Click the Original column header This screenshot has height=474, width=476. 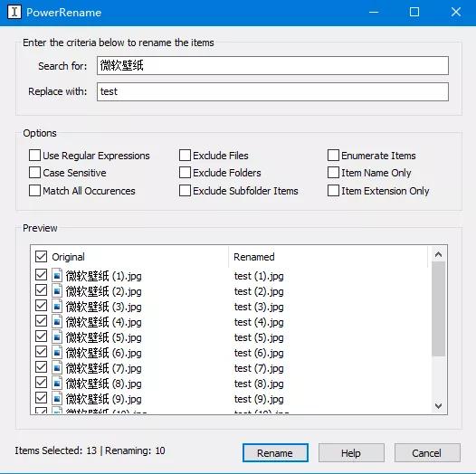pos(68,257)
